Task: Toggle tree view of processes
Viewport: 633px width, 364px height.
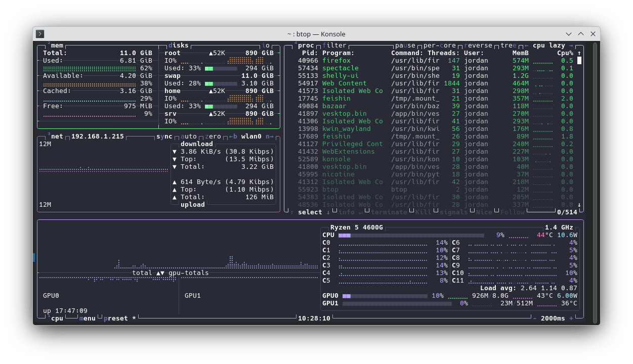Action: [509, 45]
